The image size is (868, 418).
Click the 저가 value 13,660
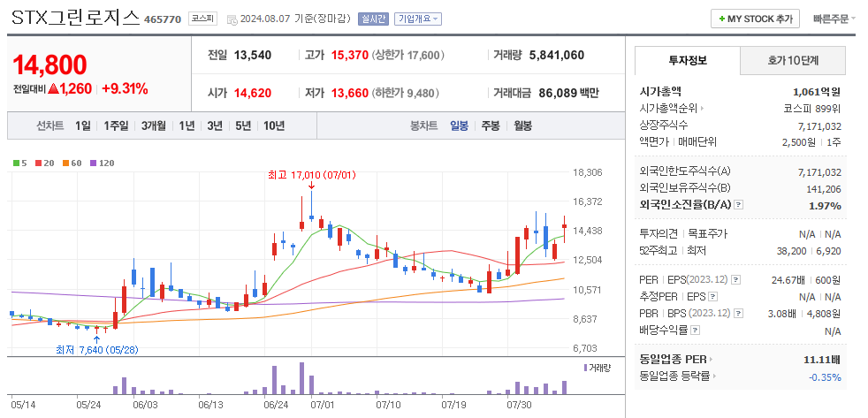[350, 93]
